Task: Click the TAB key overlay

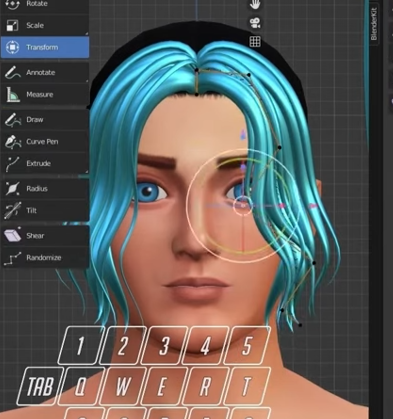Action: (40, 386)
